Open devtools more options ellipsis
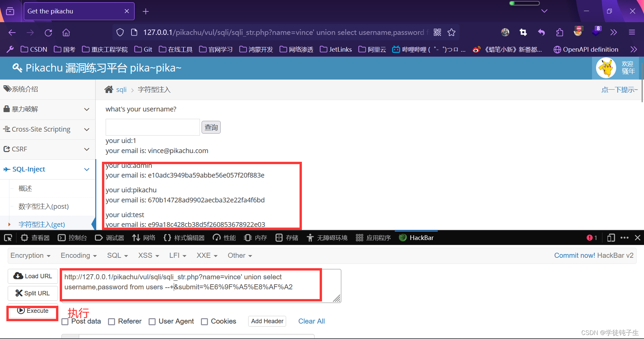 coord(625,238)
